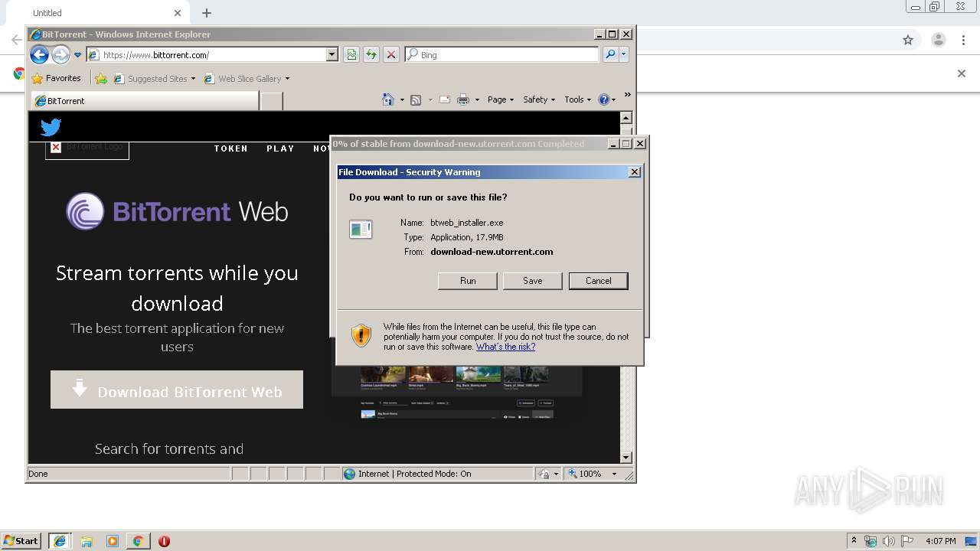This screenshot has height=551, width=980.
Task: Open the Tools menu
Action: [x=578, y=99]
